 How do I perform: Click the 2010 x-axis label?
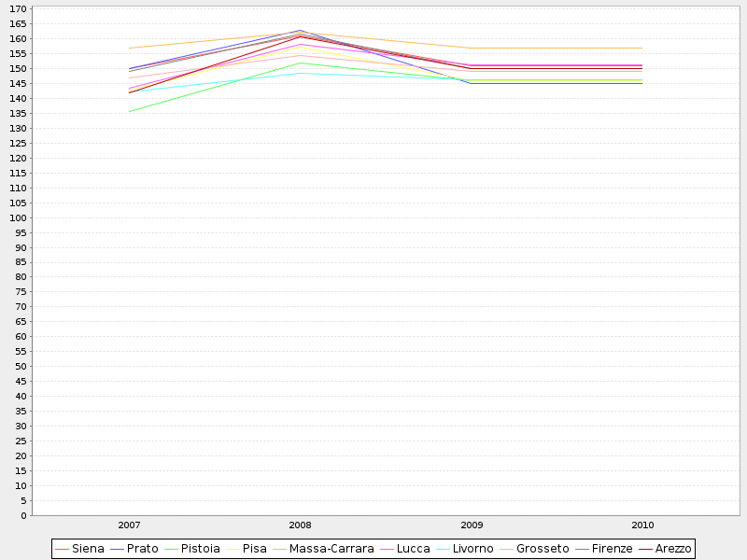coord(642,525)
